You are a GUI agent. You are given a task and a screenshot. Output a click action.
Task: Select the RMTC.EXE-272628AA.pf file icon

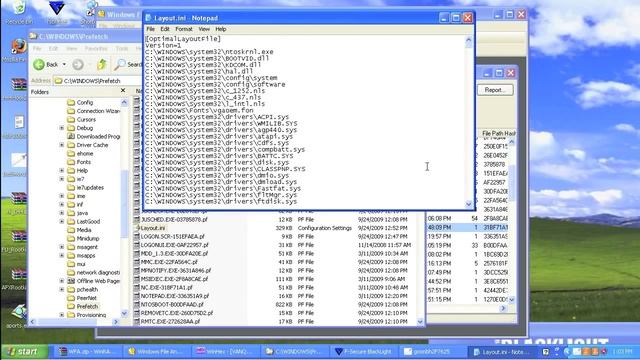point(137,322)
